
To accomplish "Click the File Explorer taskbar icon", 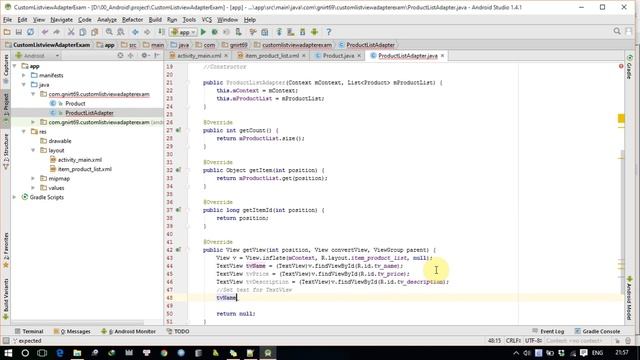I will click(77, 353).
